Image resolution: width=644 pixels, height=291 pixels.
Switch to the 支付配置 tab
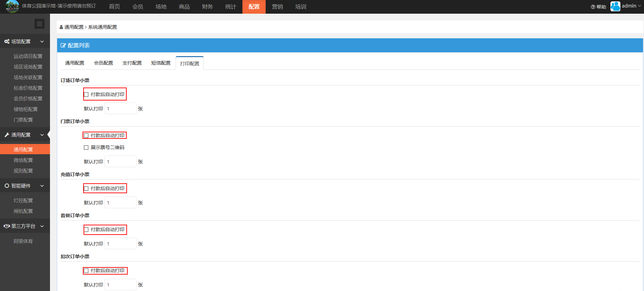pos(132,63)
